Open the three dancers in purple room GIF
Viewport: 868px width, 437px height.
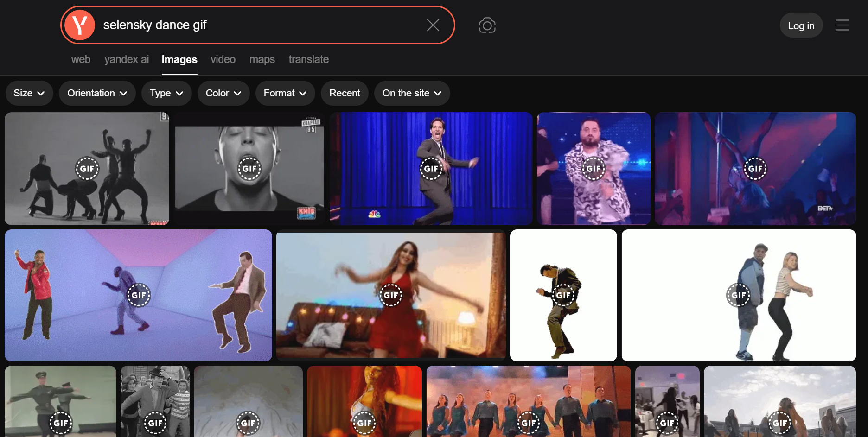[x=138, y=295]
